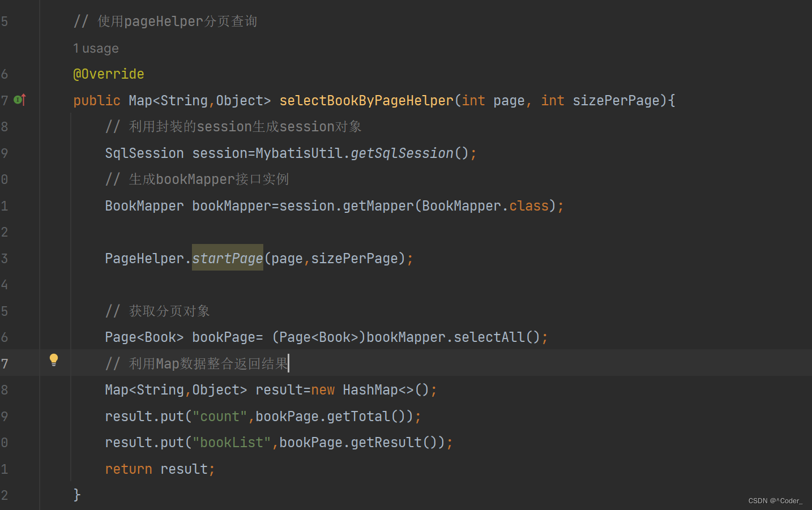Click the gutter number beside the PageHelper.startPage line
This screenshot has width=812, height=510.
(x=5, y=258)
